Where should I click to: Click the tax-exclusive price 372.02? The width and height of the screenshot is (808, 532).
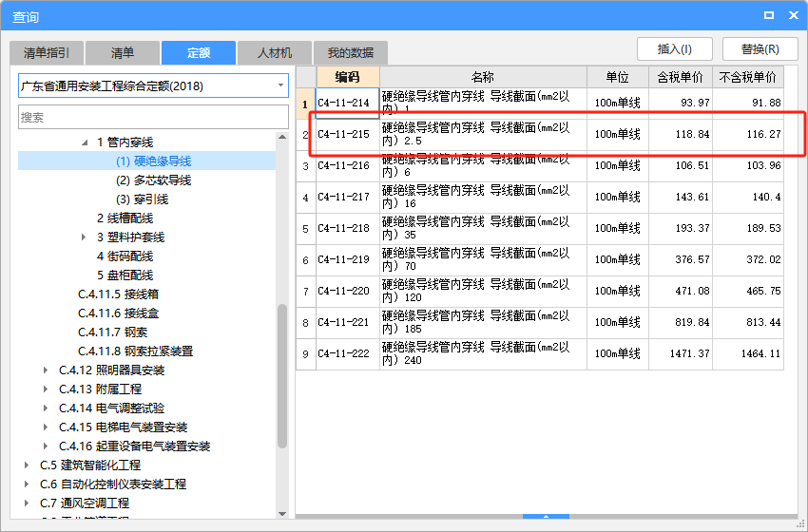(763, 259)
